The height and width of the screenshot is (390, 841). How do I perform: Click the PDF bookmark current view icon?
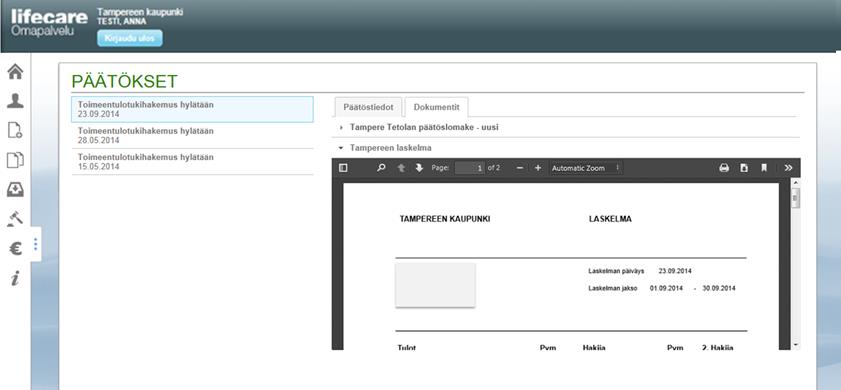[x=764, y=168]
